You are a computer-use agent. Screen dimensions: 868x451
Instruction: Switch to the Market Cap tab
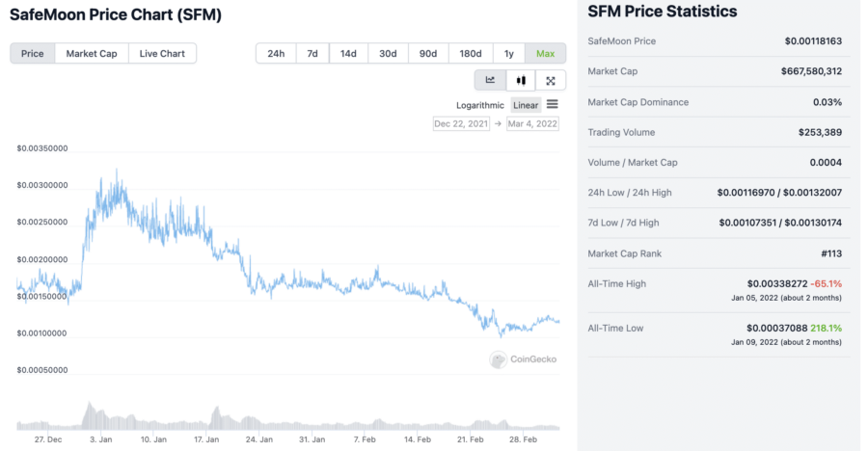pos(92,53)
